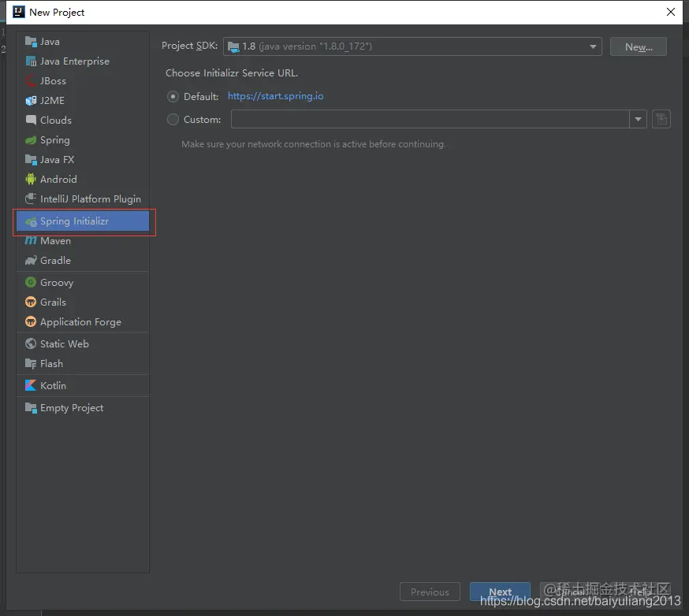689x616 pixels.
Task: Click the IntelliJ logo in title bar
Action: 19,12
